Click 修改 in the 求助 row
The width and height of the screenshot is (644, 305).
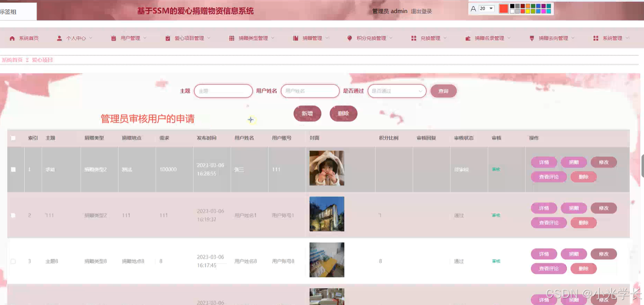click(x=603, y=162)
